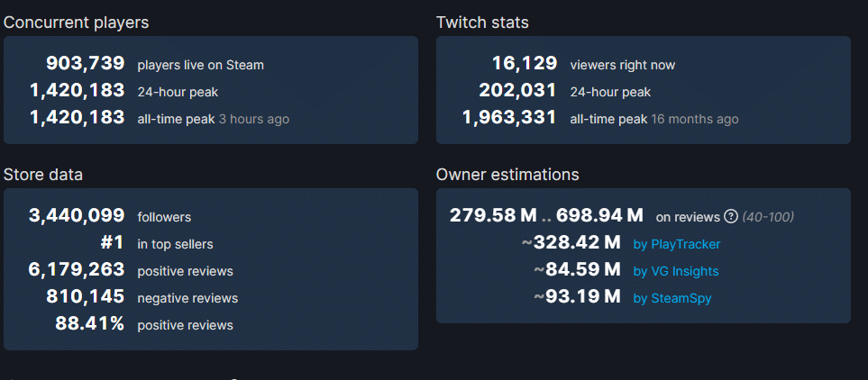Screen dimensions: 868x380
Task: Open the by VG Insights link
Action: 676,271
